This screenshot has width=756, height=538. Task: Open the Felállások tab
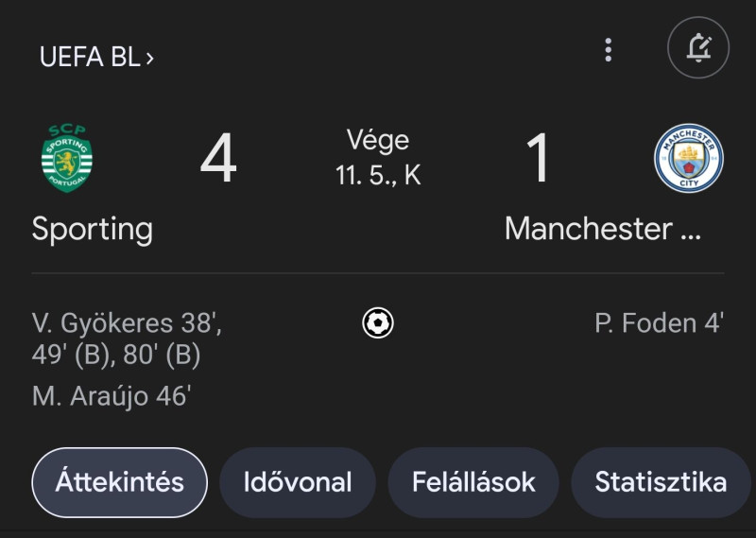tap(473, 482)
